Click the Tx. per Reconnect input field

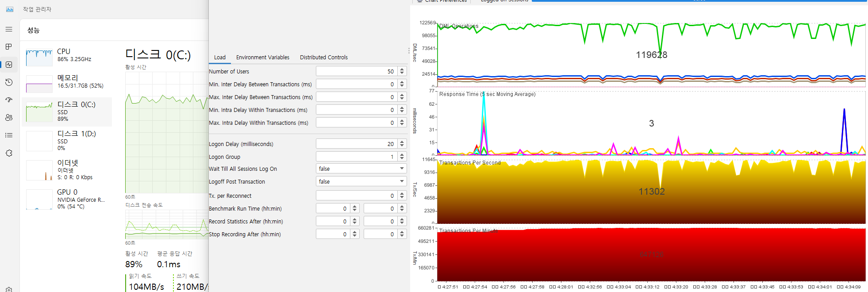[x=356, y=196]
